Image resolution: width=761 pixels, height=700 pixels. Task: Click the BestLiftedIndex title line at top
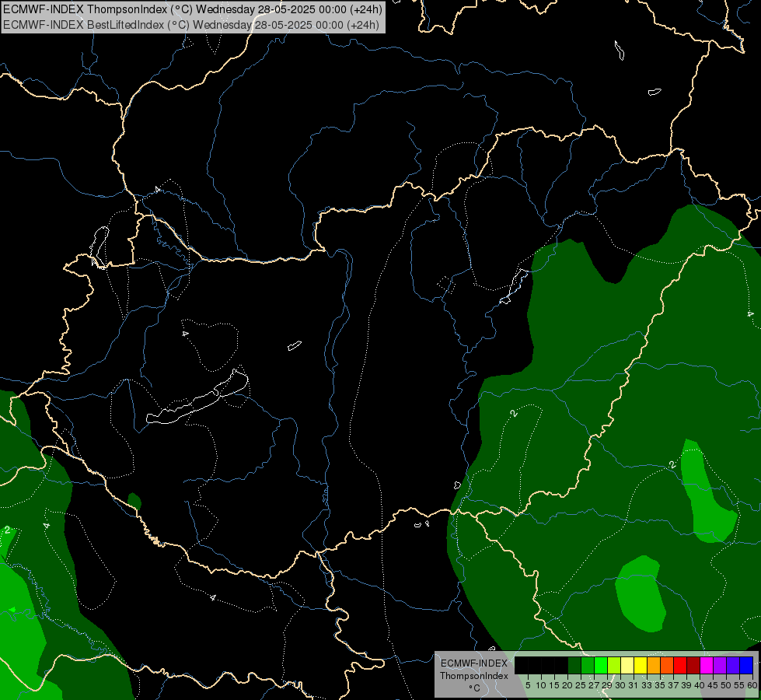point(190,25)
